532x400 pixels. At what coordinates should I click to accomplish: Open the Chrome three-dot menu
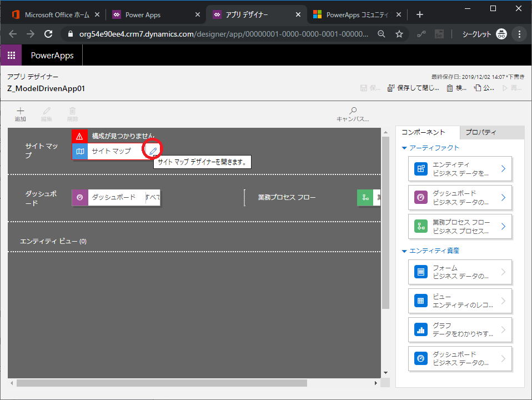[x=519, y=34]
